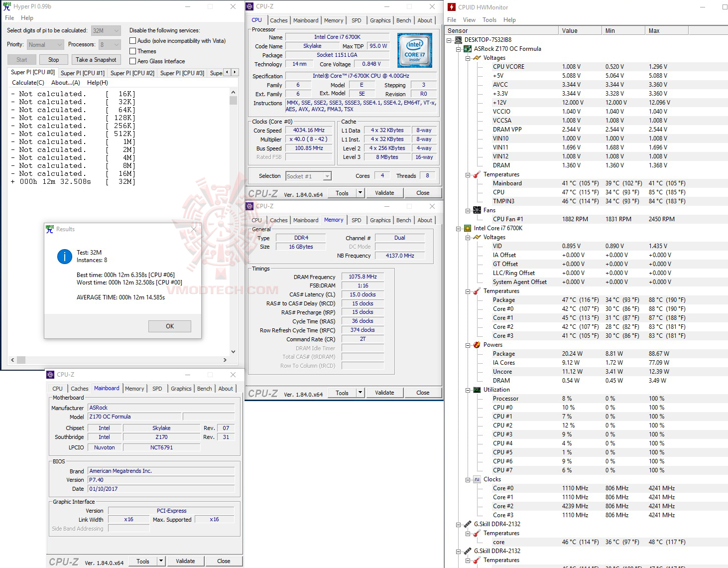Click the CPU-Z icon in the Memory tab window title
Image resolution: width=728 pixels, height=568 pixels.
(x=249, y=206)
